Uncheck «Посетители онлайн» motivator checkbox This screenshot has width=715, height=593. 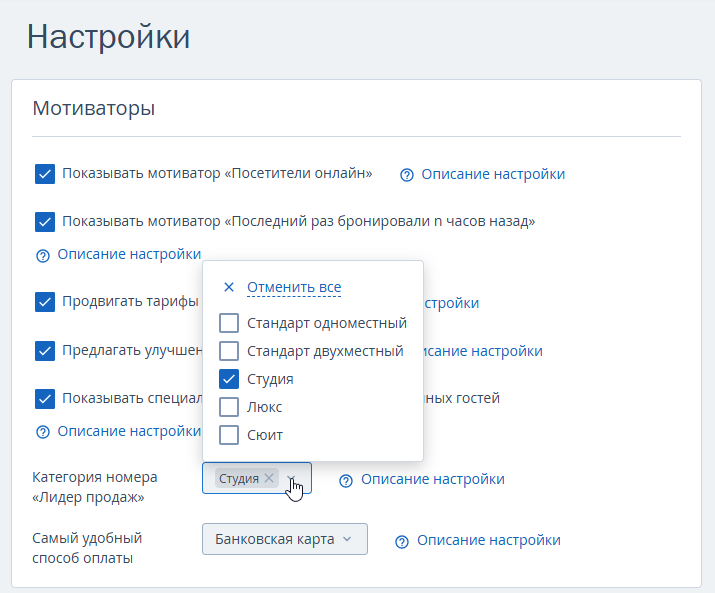click(x=45, y=174)
